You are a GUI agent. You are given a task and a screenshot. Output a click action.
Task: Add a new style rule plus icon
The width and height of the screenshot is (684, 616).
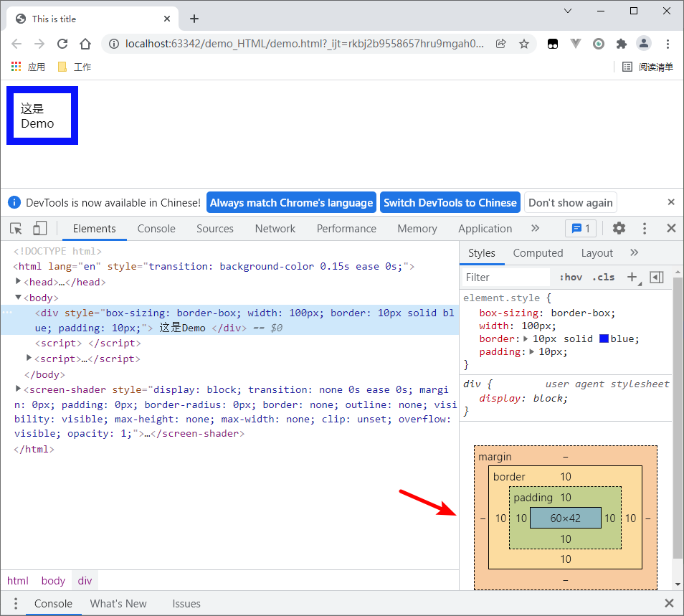point(632,277)
